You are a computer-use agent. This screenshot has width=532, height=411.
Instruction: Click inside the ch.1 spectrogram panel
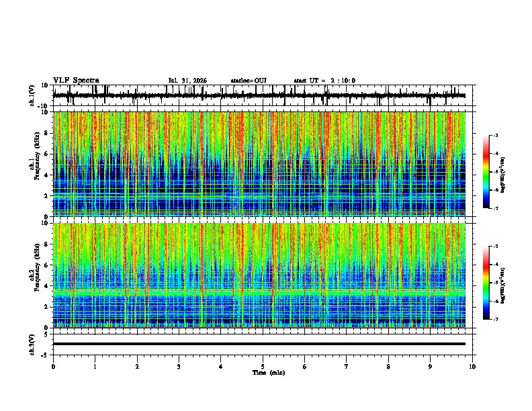coord(259,164)
